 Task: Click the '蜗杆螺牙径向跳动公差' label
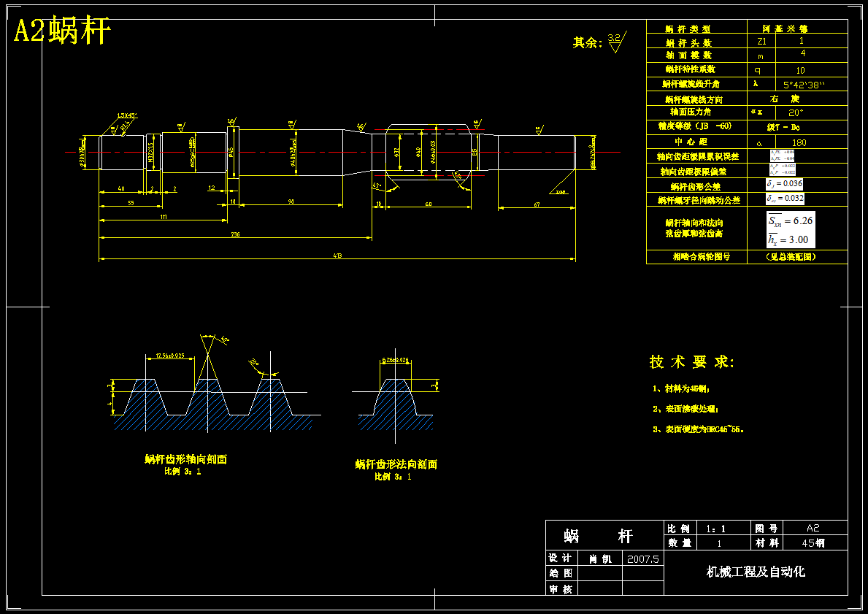[x=699, y=200]
